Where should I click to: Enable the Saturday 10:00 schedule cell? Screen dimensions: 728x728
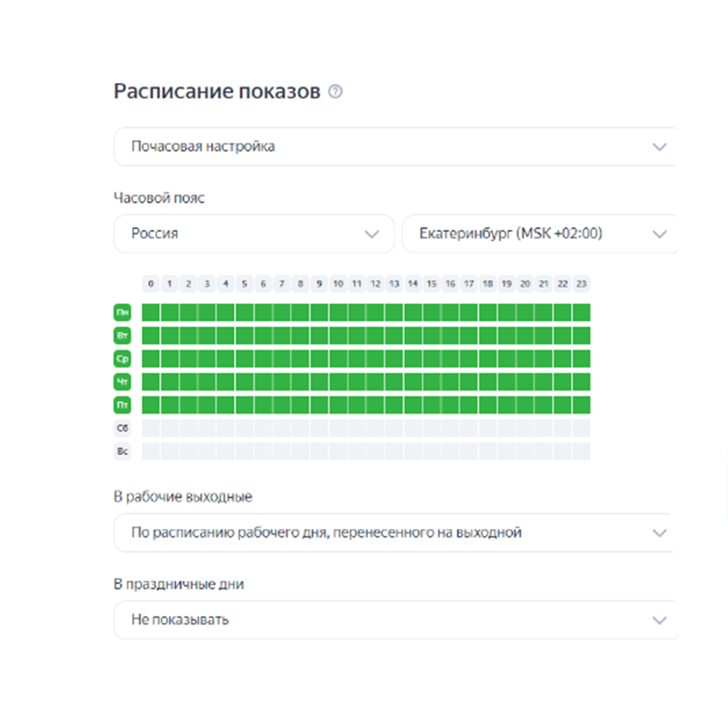(338, 429)
